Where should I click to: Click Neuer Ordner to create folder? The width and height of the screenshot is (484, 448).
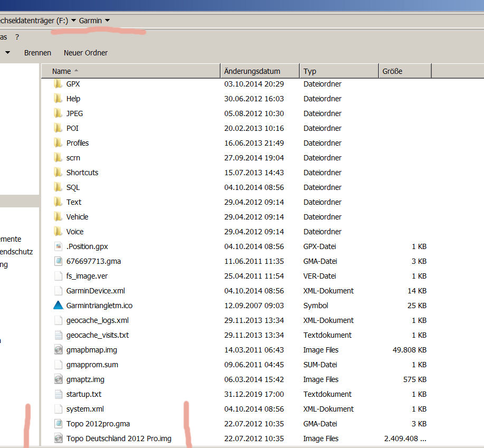coord(86,53)
